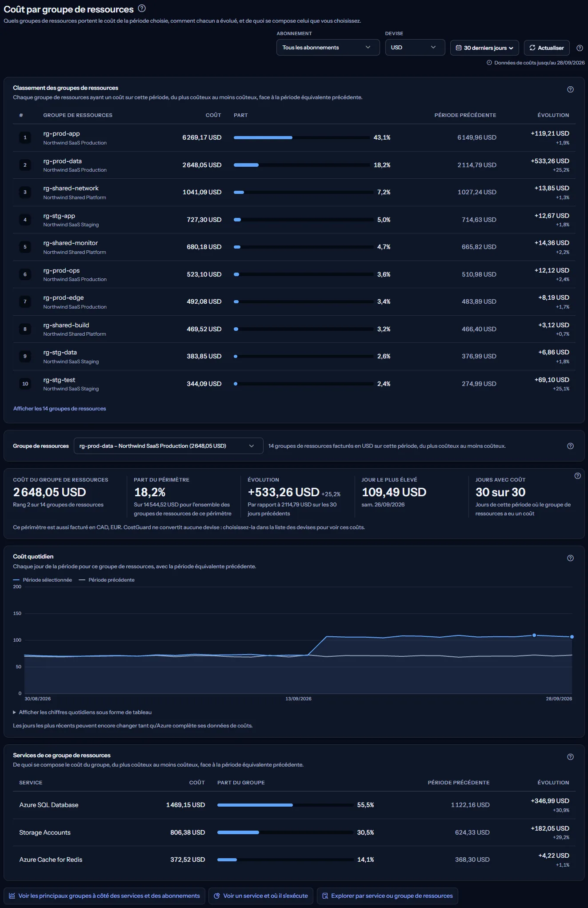The height and width of the screenshot is (908, 588).
Task: Click the 'Azure SQL Database' service name
Action: point(49,805)
